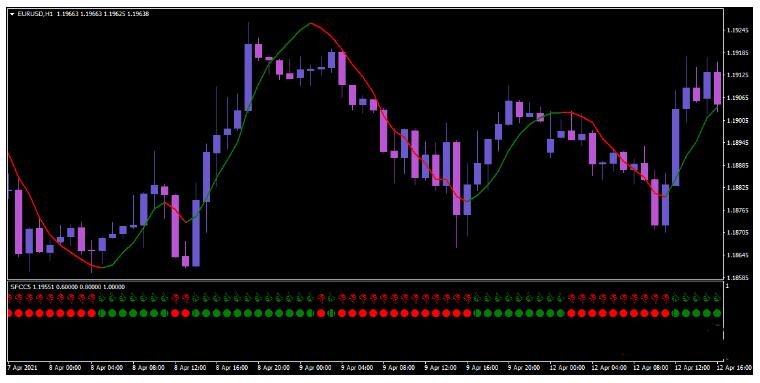The width and height of the screenshot is (760, 383).
Task: Click the 1.18825 price label
Action: [738, 188]
